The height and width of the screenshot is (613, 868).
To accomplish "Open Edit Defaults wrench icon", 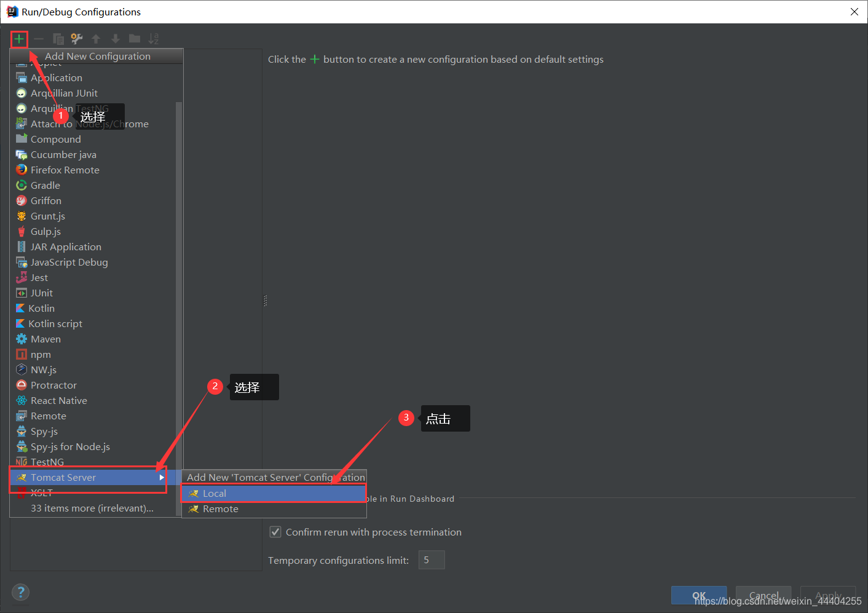I will point(77,39).
